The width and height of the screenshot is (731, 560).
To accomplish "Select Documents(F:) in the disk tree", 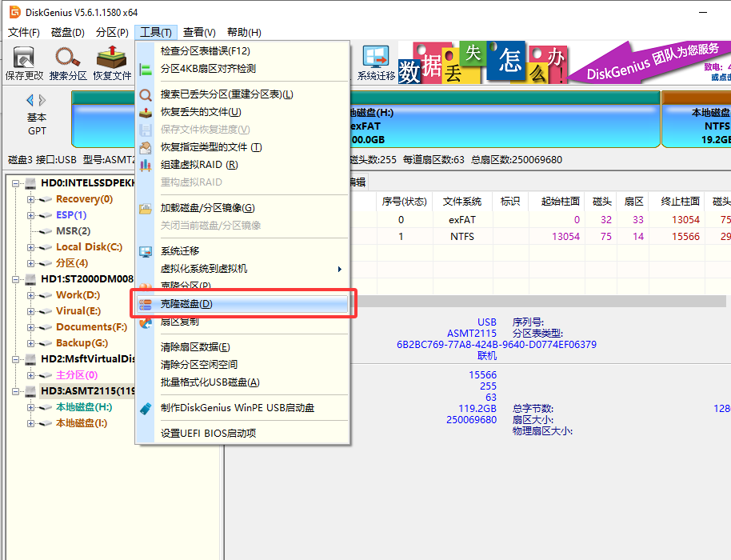I will click(91, 327).
